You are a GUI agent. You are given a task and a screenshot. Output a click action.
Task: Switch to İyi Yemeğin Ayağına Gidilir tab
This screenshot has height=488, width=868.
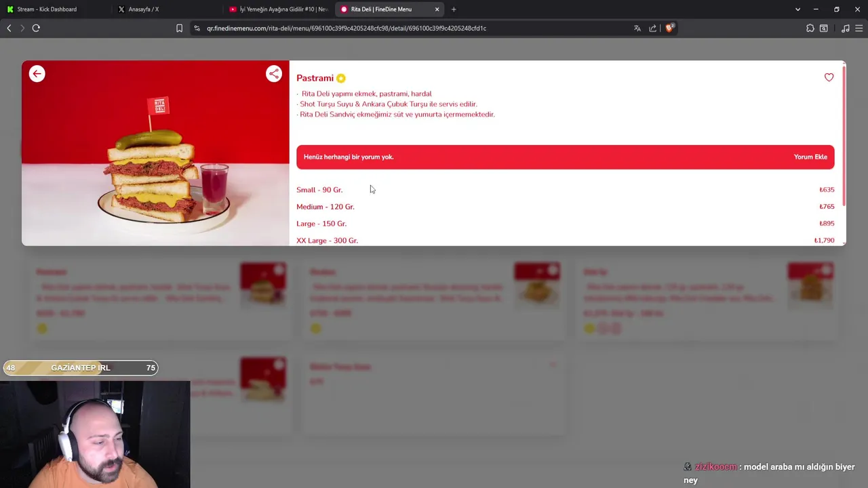pos(278,9)
